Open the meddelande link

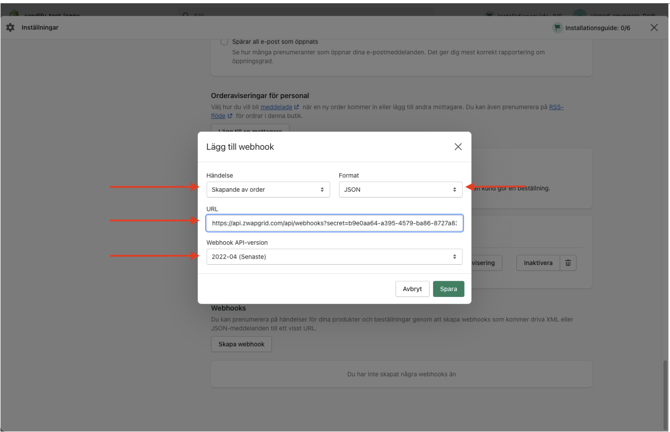[x=276, y=107]
